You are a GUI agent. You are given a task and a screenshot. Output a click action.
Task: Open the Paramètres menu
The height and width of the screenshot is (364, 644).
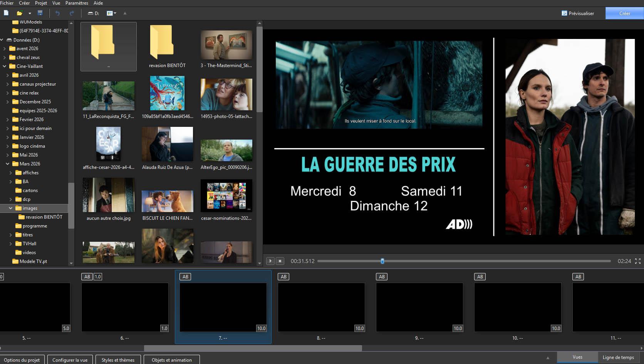[x=77, y=3]
